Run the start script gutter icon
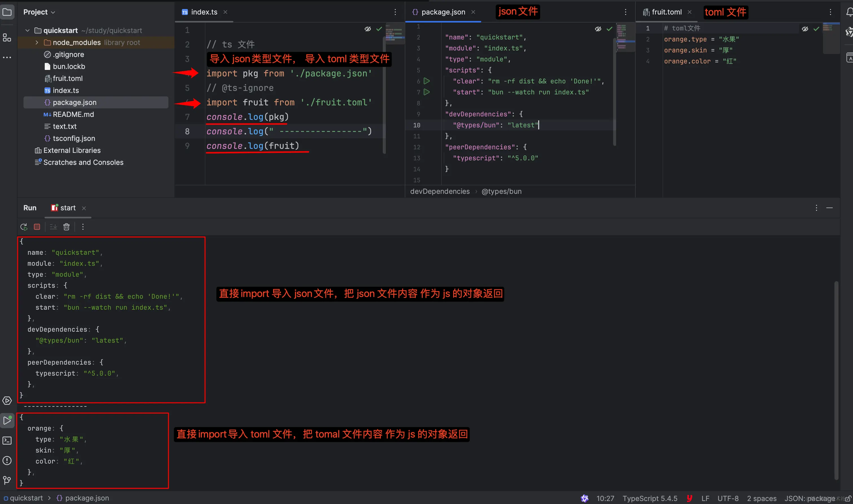 point(427,92)
